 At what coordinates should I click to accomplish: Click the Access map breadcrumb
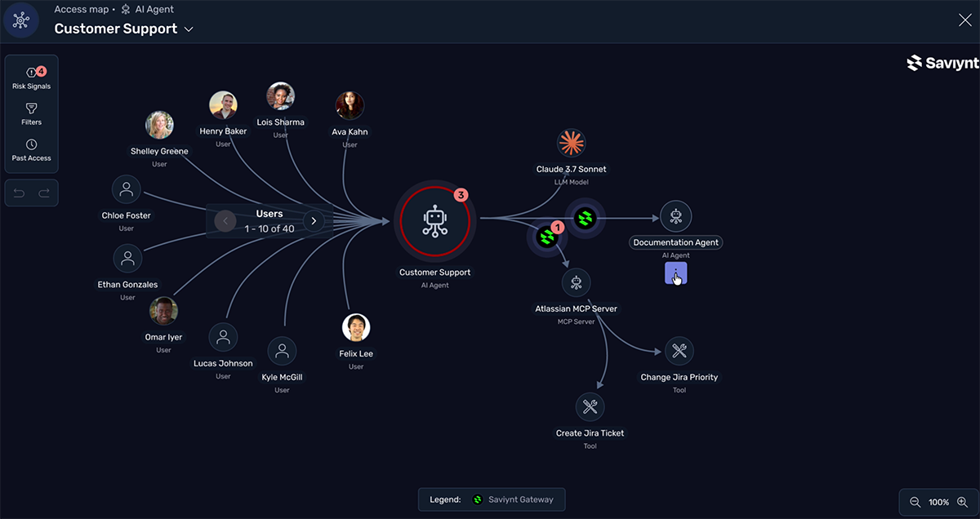(81, 10)
